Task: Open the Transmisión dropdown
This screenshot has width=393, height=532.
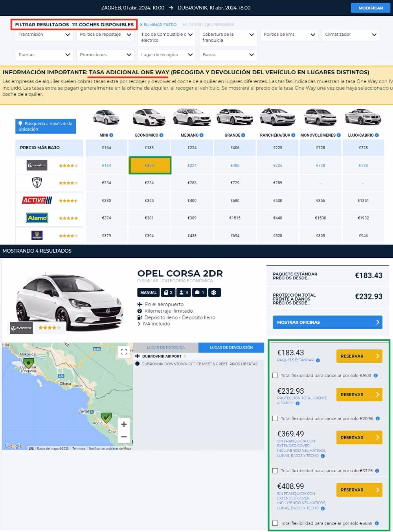Action: [44, 35]
